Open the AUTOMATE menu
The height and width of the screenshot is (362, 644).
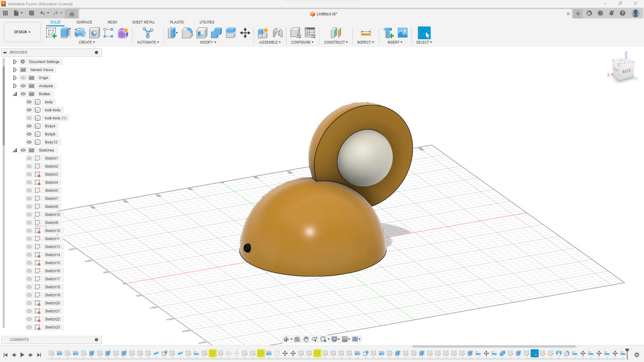(148, 42)
